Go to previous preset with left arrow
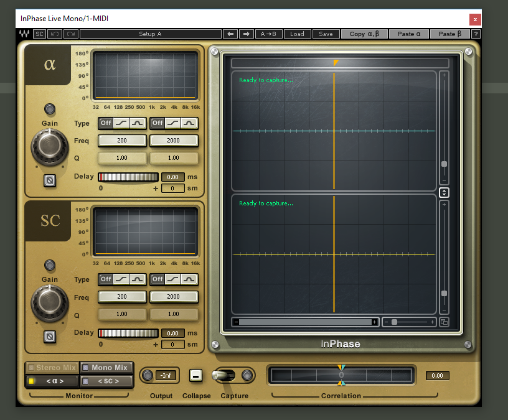This screenshot has height=420, width=508. click(230, 34)
